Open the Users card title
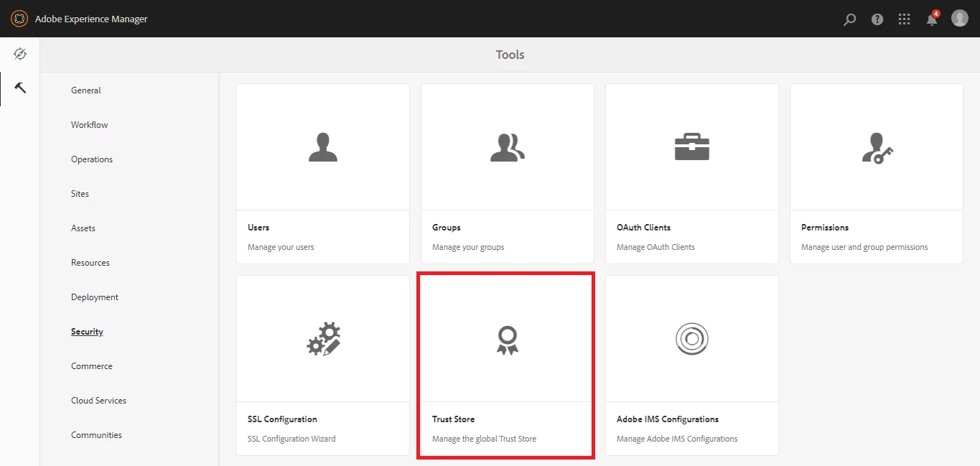Image resolution: width=980 pixels, height=466 pixels. pos(258,228)
